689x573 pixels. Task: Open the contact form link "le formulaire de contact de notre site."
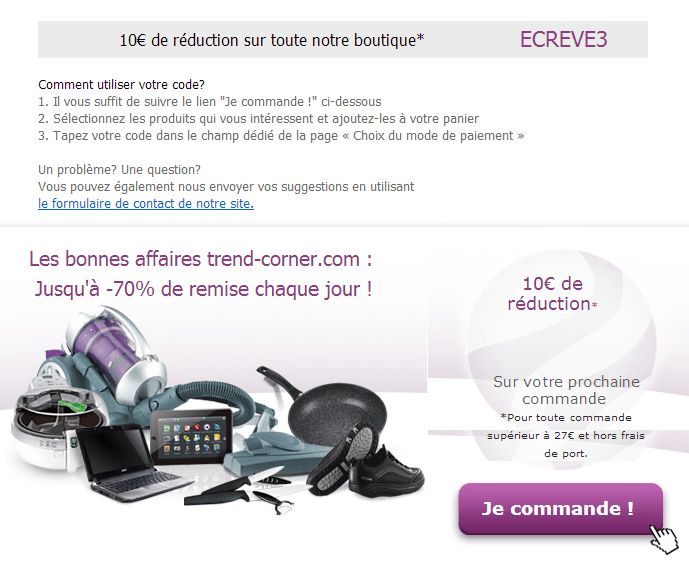(x=146, y=204)
